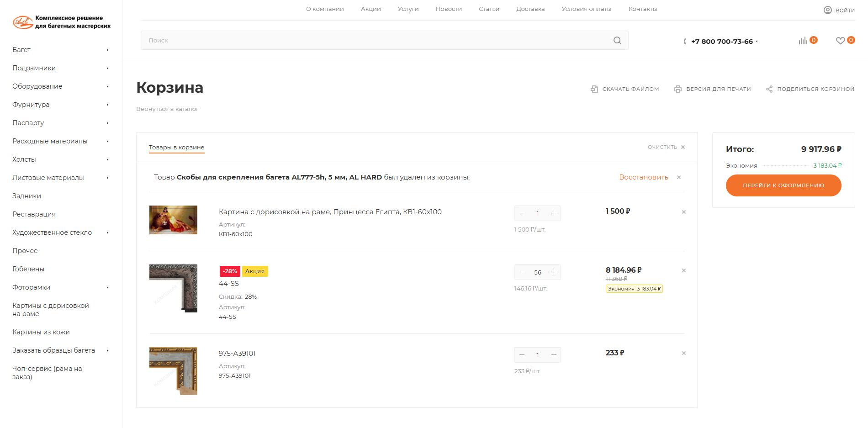Open Контакты menu item
868x428 pixels.
pos(643,9)
